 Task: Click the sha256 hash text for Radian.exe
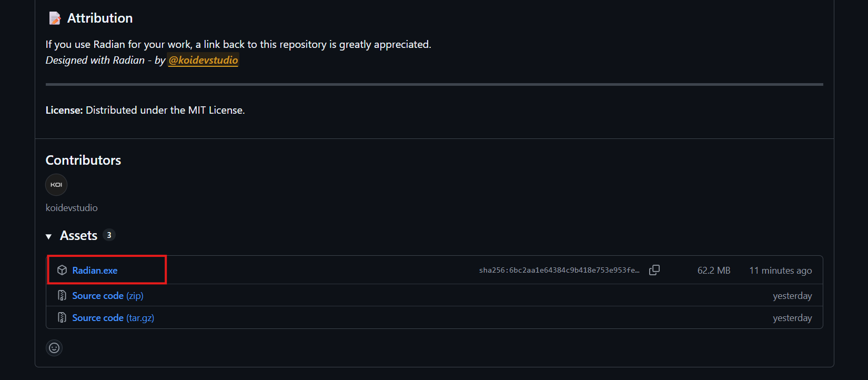tap(559, 271)
